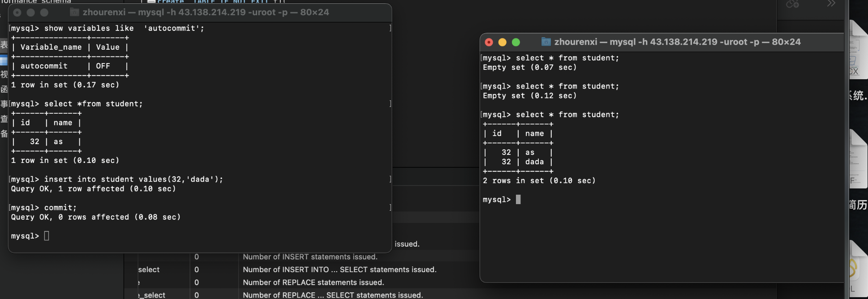Click 'Empty set (0.07 sec)' in right terminal

pyautogui.click(x=529, y=67)
